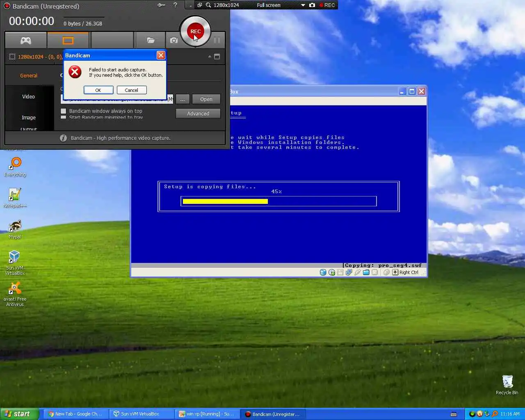Open Bandicam help question mark icon

click(x=175, y=5)
